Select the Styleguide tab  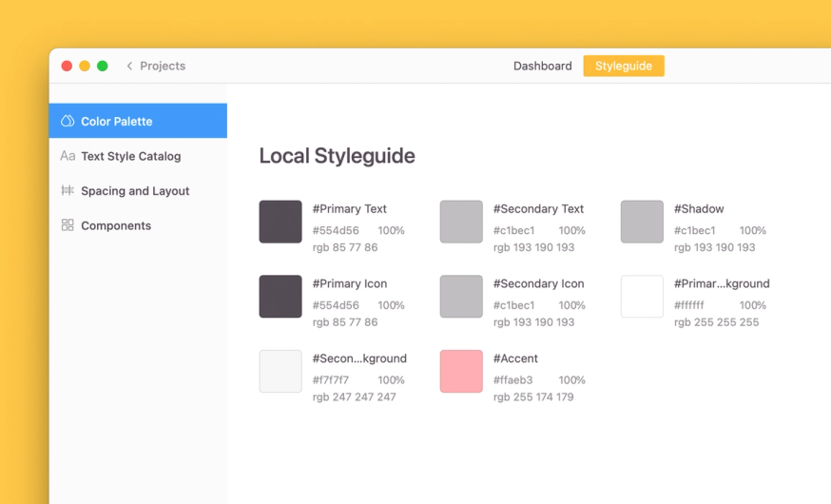point(624,66)
